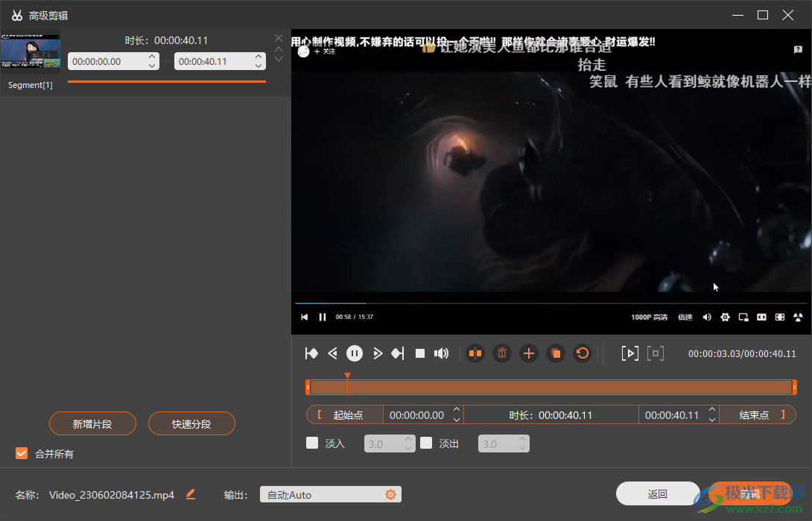Click the bracketed square range icon

(656, 353)
